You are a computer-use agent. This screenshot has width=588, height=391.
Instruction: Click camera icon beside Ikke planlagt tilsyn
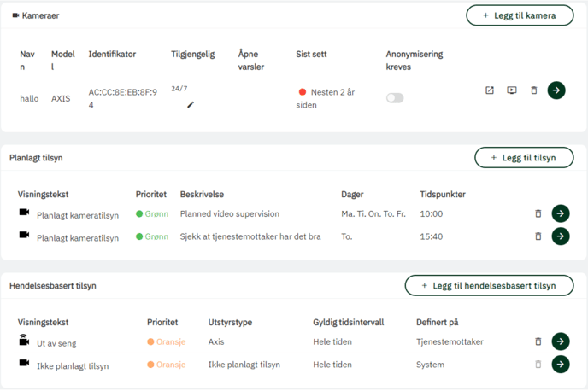[25, 363]
